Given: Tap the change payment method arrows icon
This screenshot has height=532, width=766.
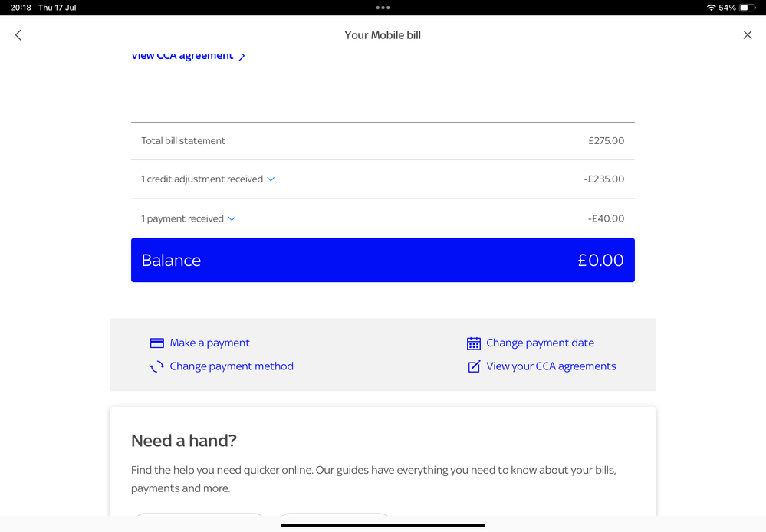Looking at the screenshot, I should (157, 366).
